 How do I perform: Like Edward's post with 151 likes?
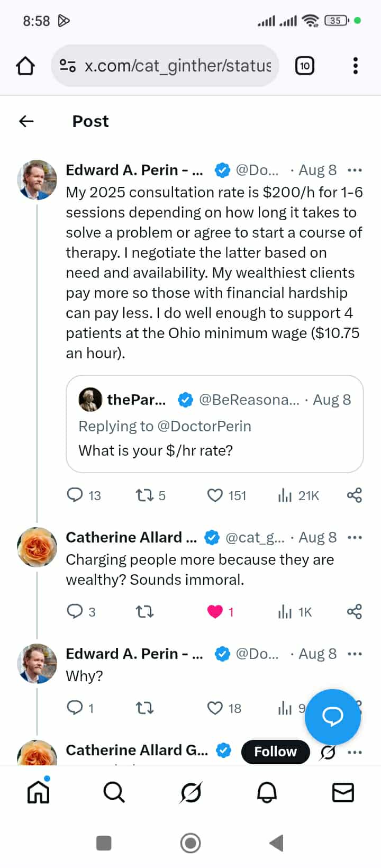coord(215,495)
